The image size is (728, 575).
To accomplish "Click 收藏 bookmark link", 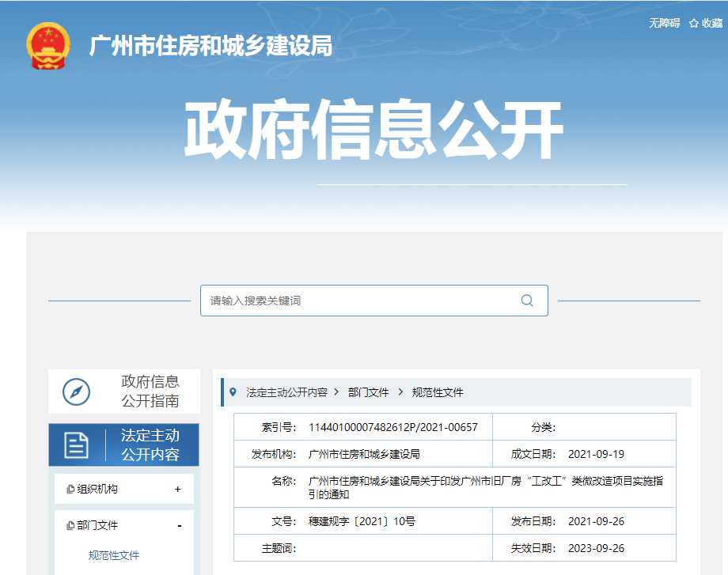I will coord(711,23).
